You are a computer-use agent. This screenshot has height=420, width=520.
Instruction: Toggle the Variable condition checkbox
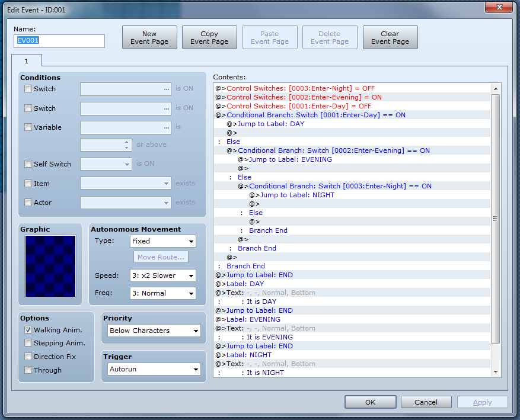click(x=28, y=127)
